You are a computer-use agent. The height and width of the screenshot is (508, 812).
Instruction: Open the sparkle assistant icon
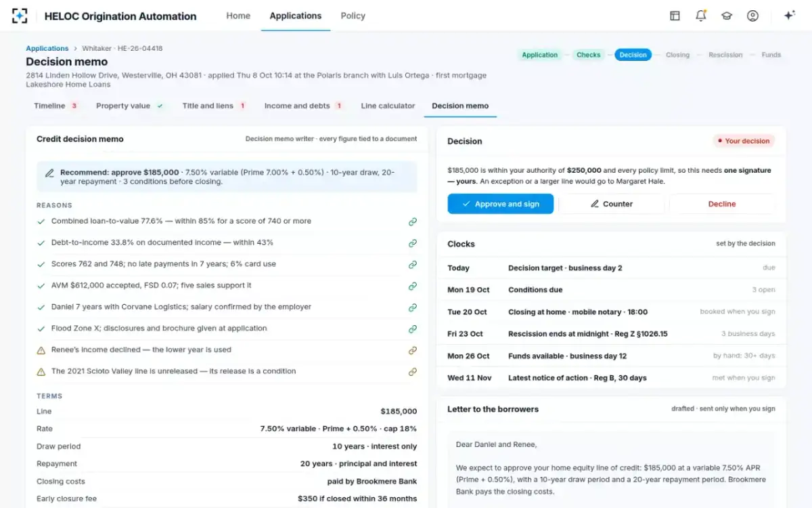coord(789,16)
